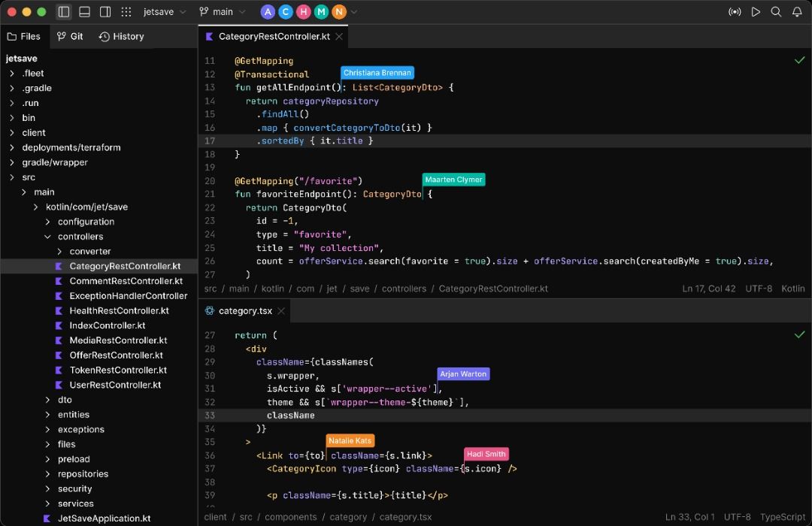Open notifications via the bell icon
Screen dimensions: 812x526
tap(796, 11)
